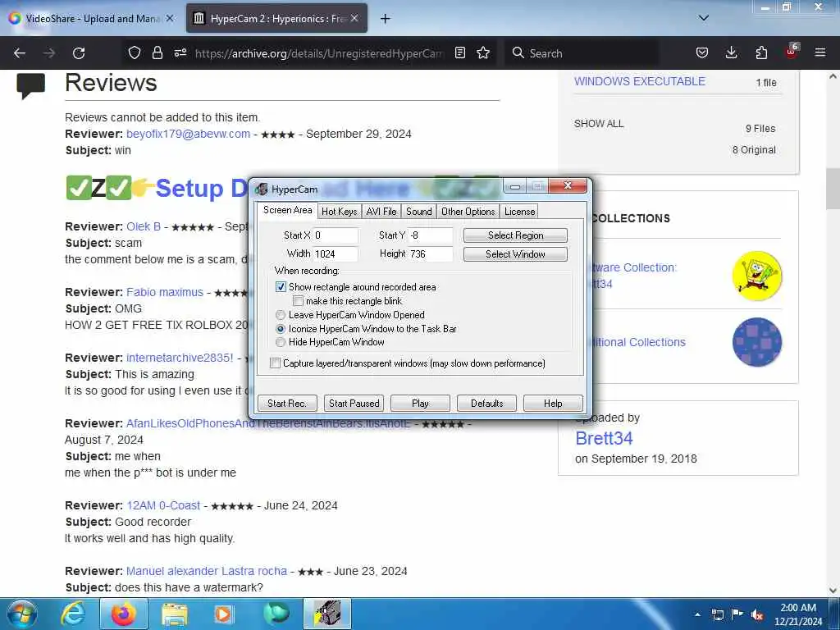Open reviewer 12AM 0-Coast profile link
The image size is (840, 630).
(x=163, y=505)
